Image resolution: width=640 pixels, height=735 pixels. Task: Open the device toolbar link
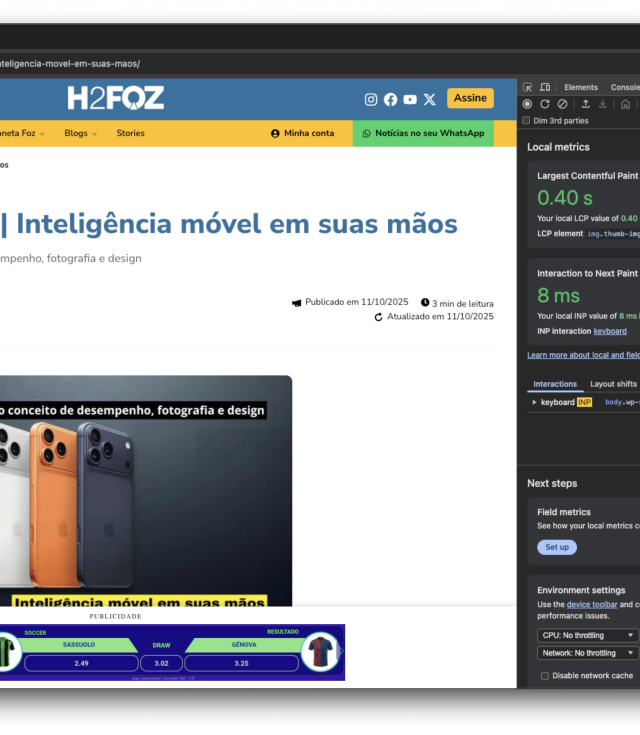pyautogui.click(x=590, y=604)
